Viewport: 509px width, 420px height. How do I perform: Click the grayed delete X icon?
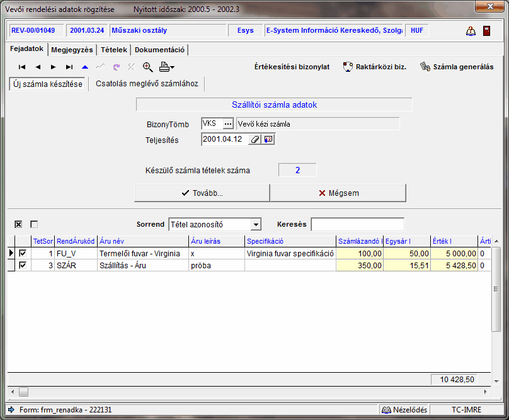coord(131,67)
